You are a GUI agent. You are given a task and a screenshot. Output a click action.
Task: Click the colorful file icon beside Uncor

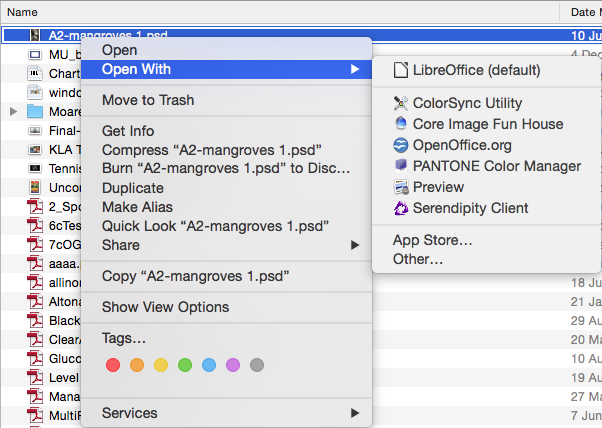click(35, 187)
